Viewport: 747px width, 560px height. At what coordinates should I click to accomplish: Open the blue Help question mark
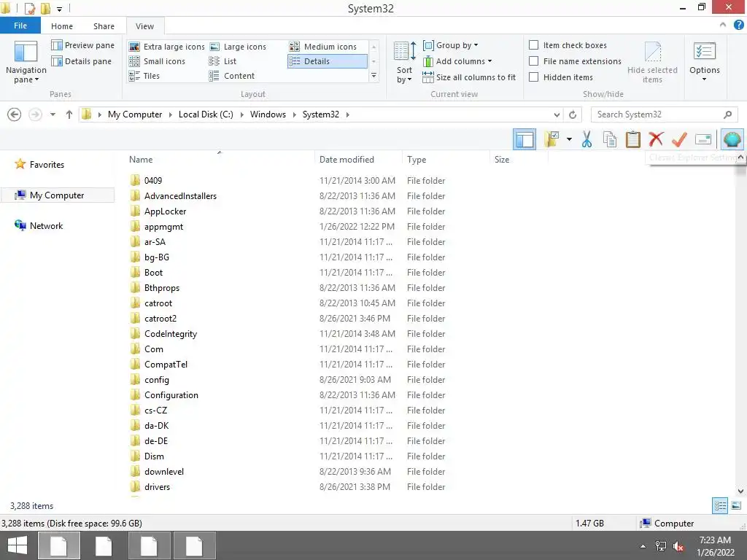point(738,25)
